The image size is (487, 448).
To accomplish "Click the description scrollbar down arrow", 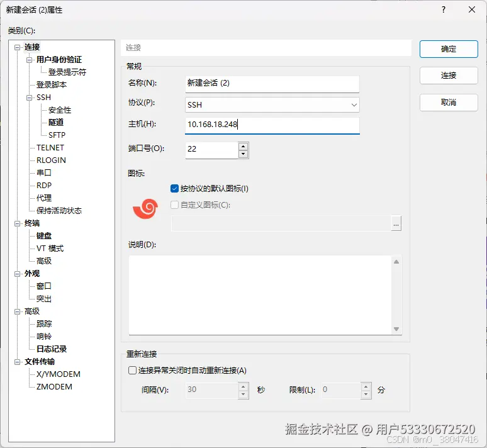I will 396,328.
